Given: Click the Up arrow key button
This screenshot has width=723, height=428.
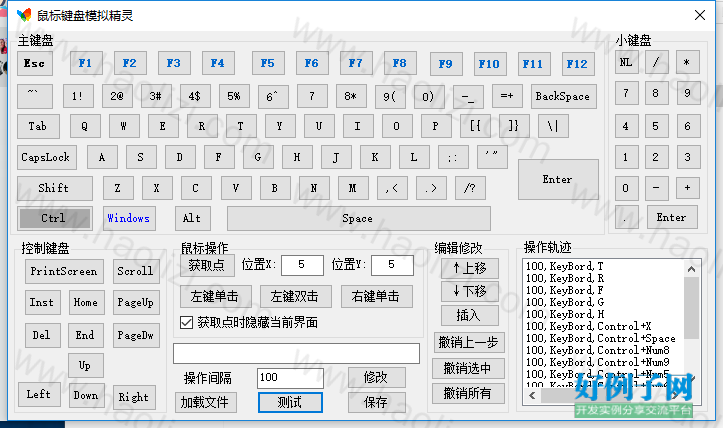Looking at the screenshot, I should click(86, 366).
